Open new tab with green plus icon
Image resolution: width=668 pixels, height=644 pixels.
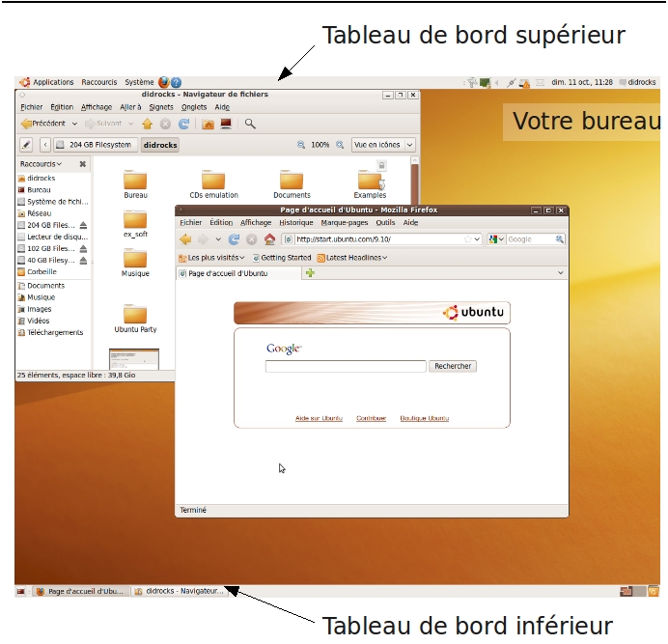[310, 273]
